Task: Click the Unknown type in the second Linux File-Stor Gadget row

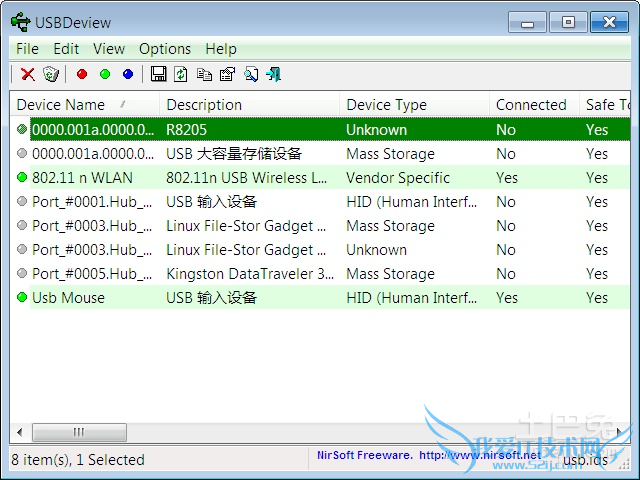Action: tap(376, 250)
